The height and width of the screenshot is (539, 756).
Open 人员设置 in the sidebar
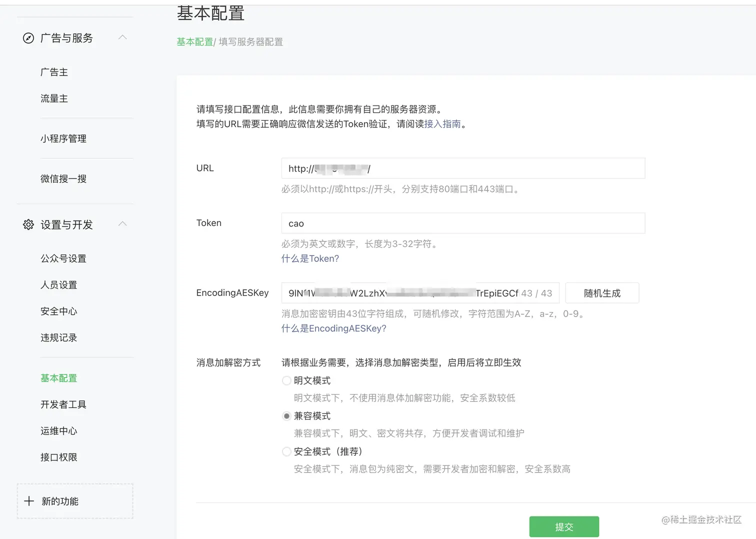pyautogui.click(x=59, y=285)
